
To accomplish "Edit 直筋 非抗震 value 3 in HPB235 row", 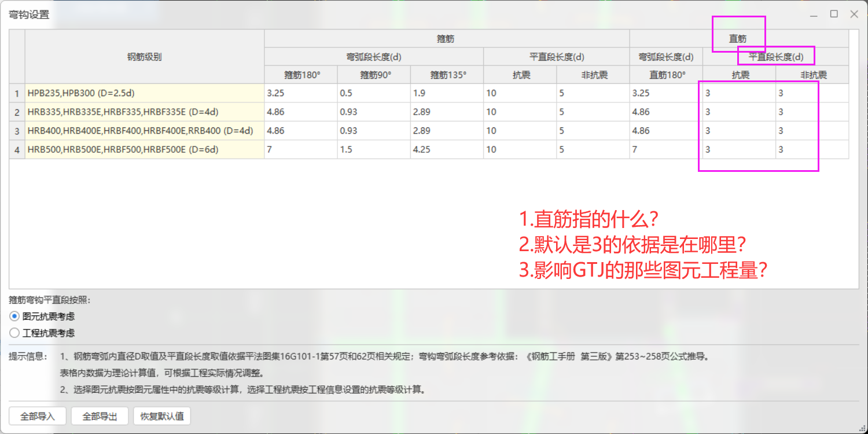I will click(x=812, y=93).
